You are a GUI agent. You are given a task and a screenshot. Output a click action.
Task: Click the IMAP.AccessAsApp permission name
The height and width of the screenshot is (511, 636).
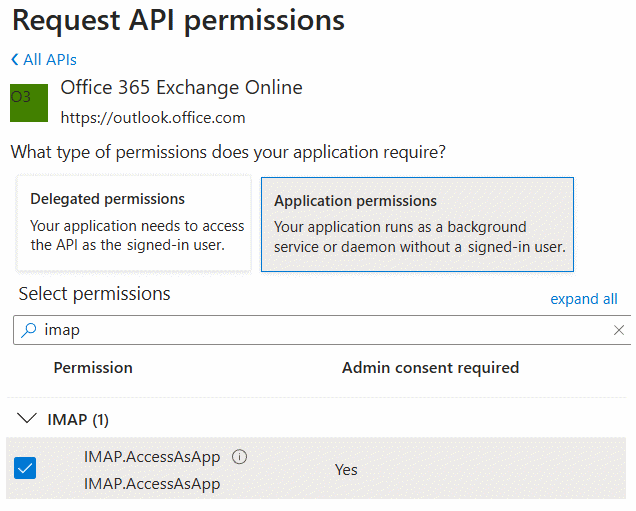[x=152, y=457]
